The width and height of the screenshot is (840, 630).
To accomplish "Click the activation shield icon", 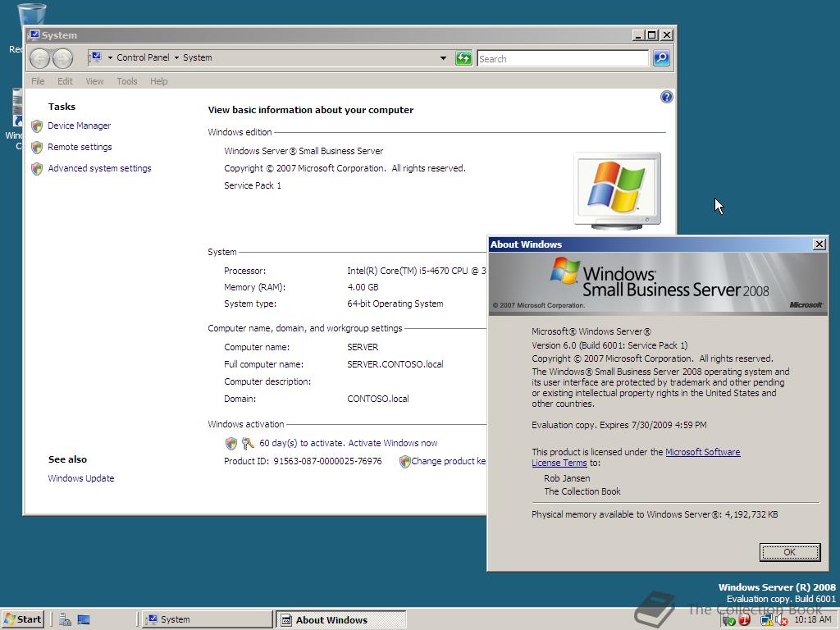I will (231, 444).
